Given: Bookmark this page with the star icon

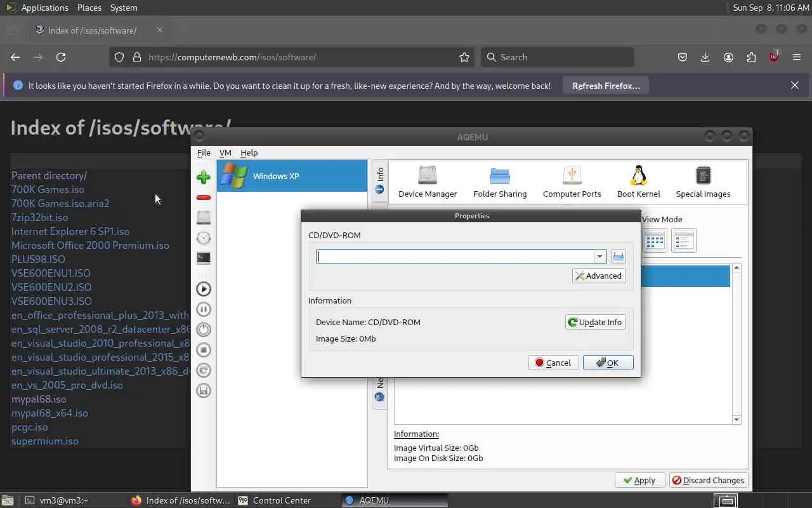Looking at the screenshot, I should pyautogui.click(x=464, y=57).
